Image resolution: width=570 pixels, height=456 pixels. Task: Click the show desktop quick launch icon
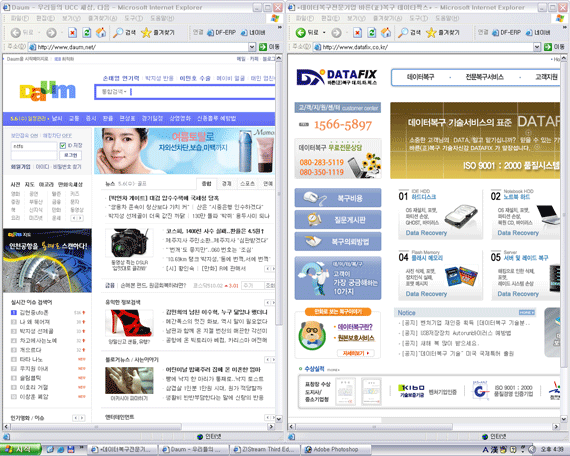pyautogui.click(x=50, y=450)
